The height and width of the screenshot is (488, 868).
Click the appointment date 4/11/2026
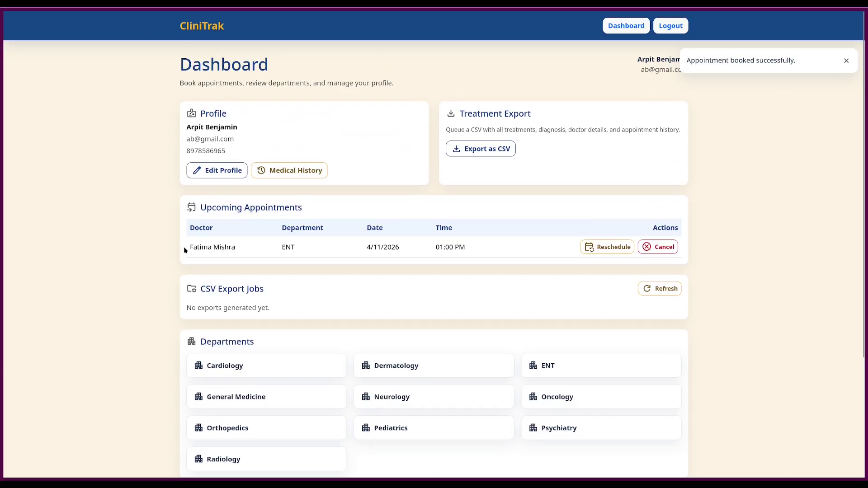(x=383, y=247)
